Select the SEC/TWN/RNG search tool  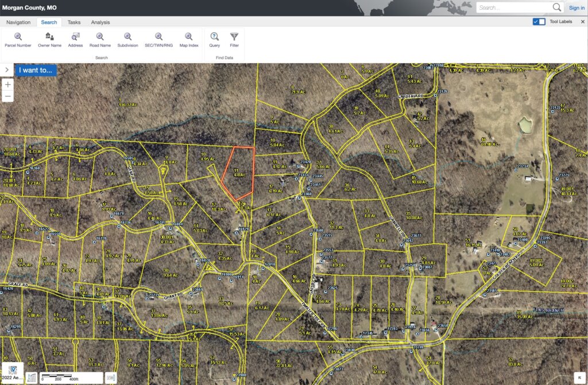pos(157,38)
